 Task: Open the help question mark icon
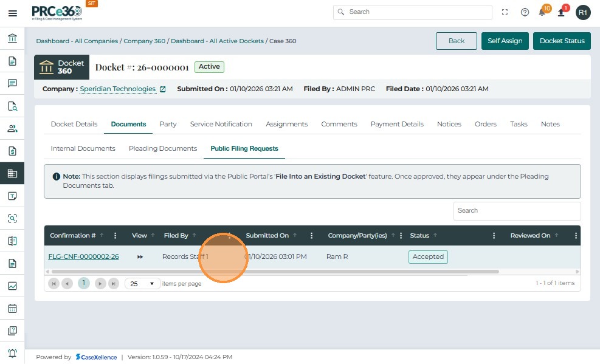(x=525, y=12)
